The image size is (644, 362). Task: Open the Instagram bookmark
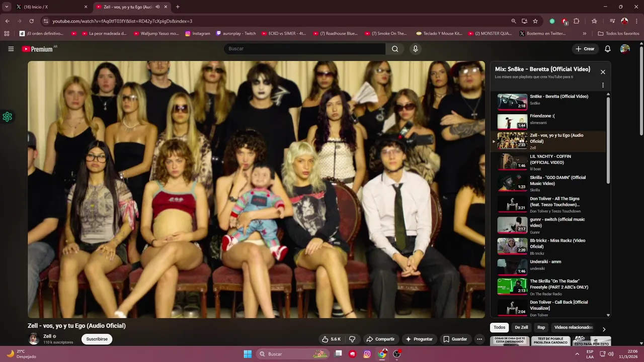pyautogui.click(x=198, y=34)
